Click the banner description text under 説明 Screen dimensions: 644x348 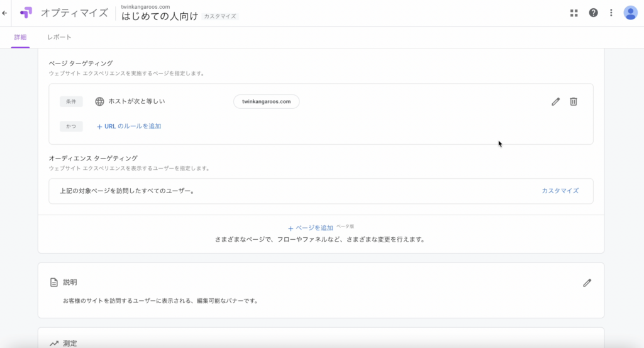[x=161, y=301]
